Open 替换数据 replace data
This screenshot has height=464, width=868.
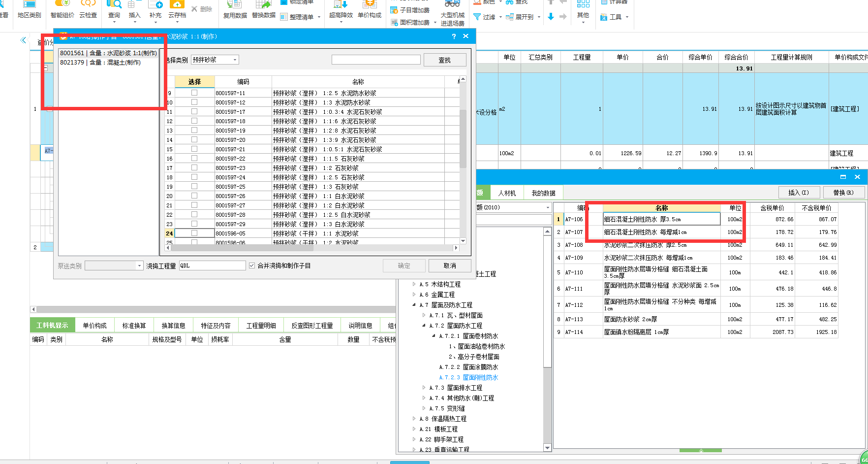click(x=263, y=11)
